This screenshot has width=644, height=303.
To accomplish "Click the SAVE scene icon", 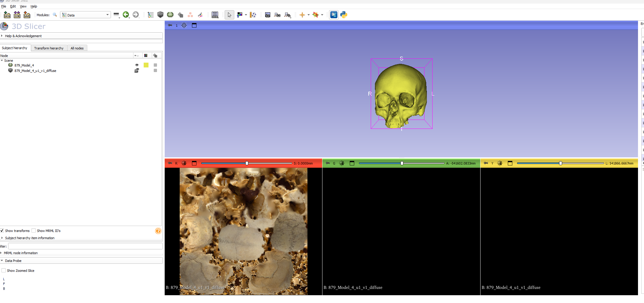I will 27,15.
